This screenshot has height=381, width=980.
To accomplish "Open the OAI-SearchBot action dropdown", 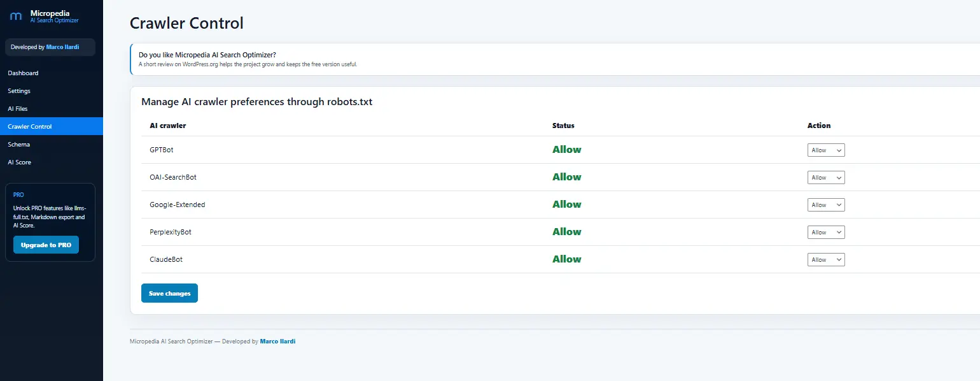I will tap(826, 178).
